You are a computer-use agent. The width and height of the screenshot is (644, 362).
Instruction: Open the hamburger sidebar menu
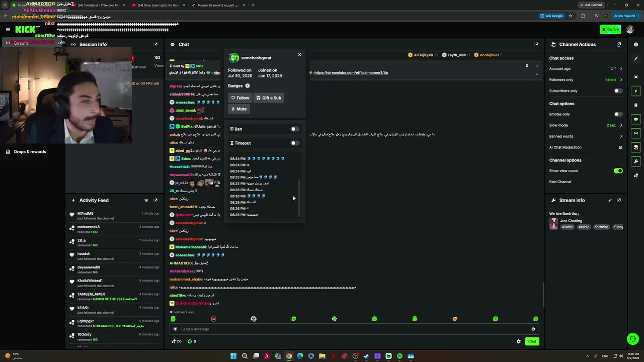click(x=8, y=30)
